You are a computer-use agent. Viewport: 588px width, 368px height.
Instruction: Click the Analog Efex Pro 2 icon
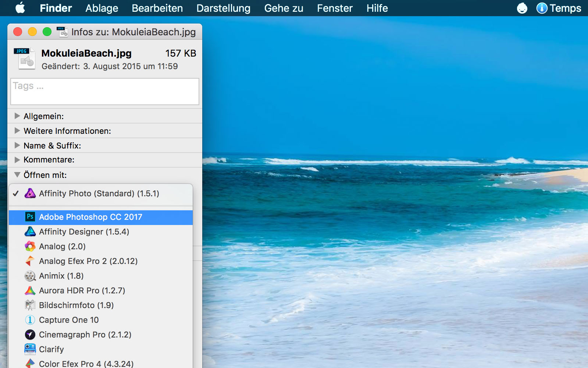click(x=30, y=261)
